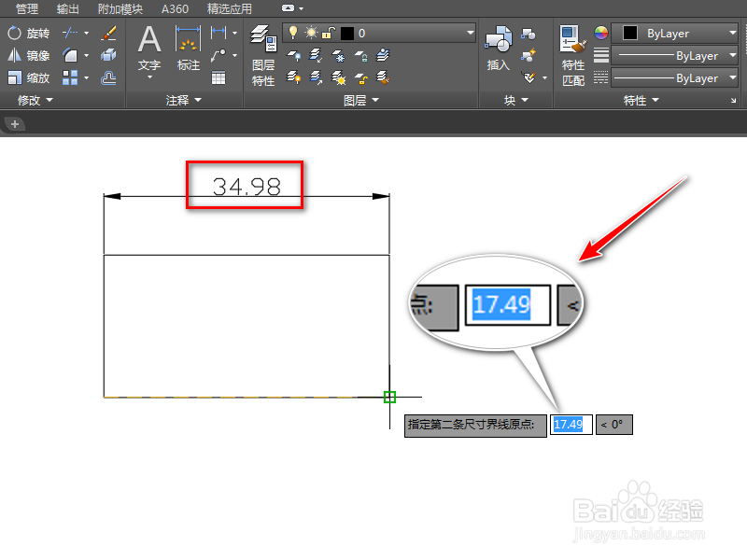Click the lineweight icon

pos(601,55)
